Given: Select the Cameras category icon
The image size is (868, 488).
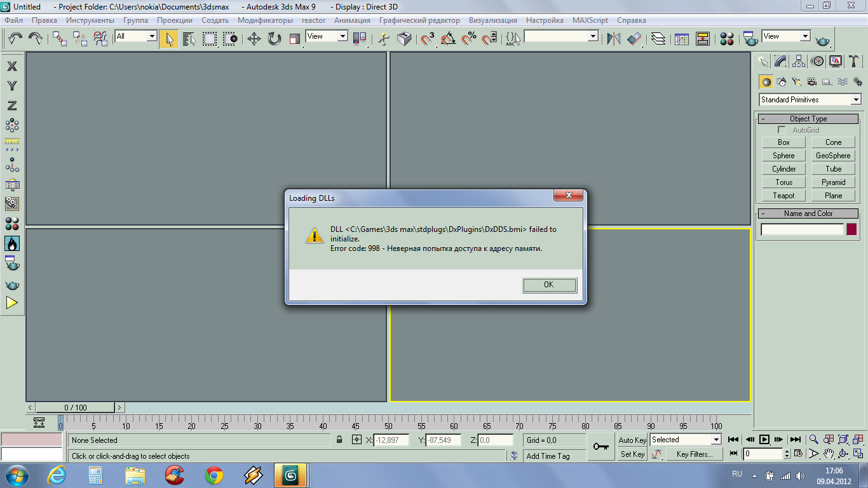Looking at the screenshot, I should point(812,82).
